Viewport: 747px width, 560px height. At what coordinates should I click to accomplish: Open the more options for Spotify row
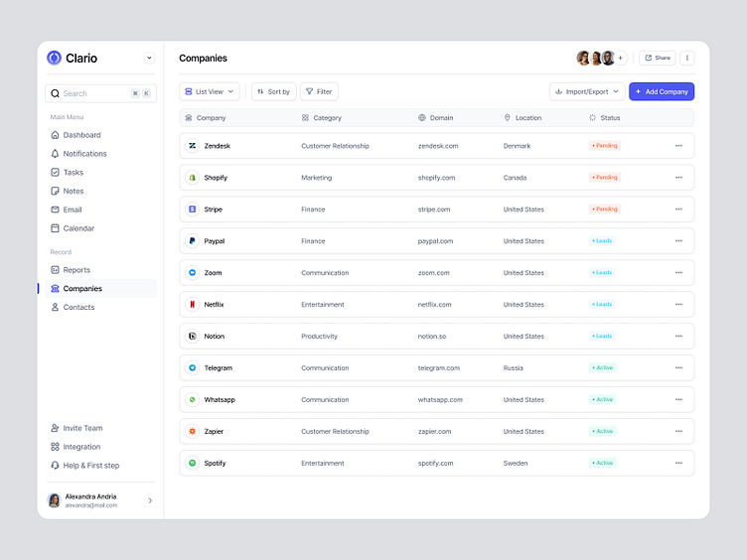coord(678,463)
